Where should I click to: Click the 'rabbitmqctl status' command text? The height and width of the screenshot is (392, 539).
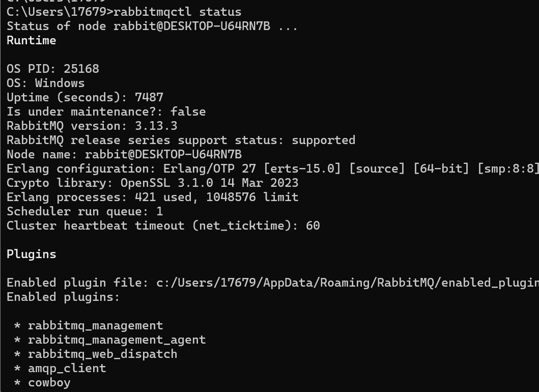(177, 12)
